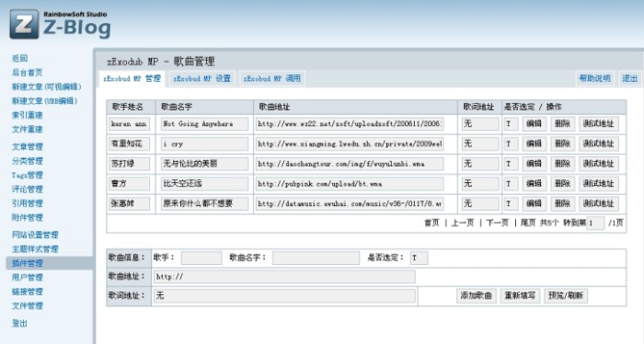Open 用户管理 in the sidebar

click(x=27, y=278)
